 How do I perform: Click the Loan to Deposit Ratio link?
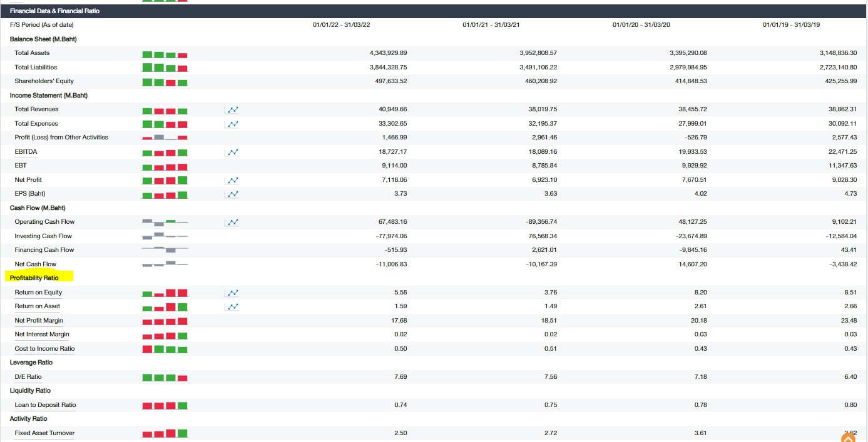click(x=44, y=404)
